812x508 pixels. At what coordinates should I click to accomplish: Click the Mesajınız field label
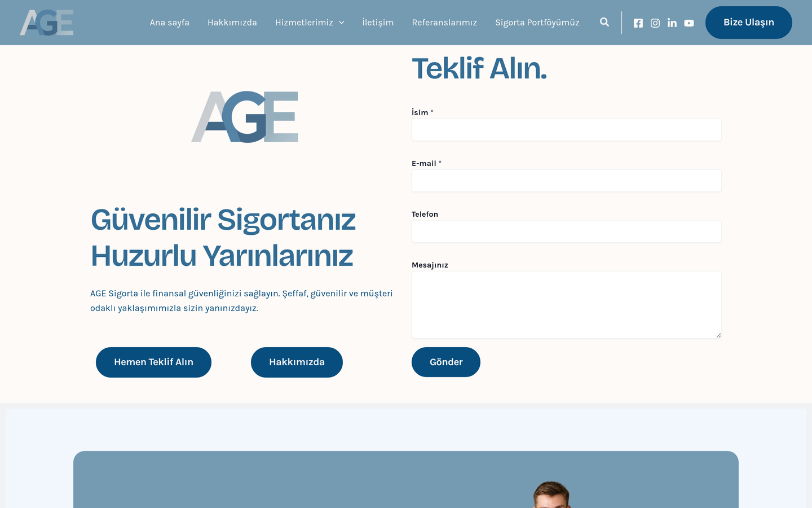[430, 265]
